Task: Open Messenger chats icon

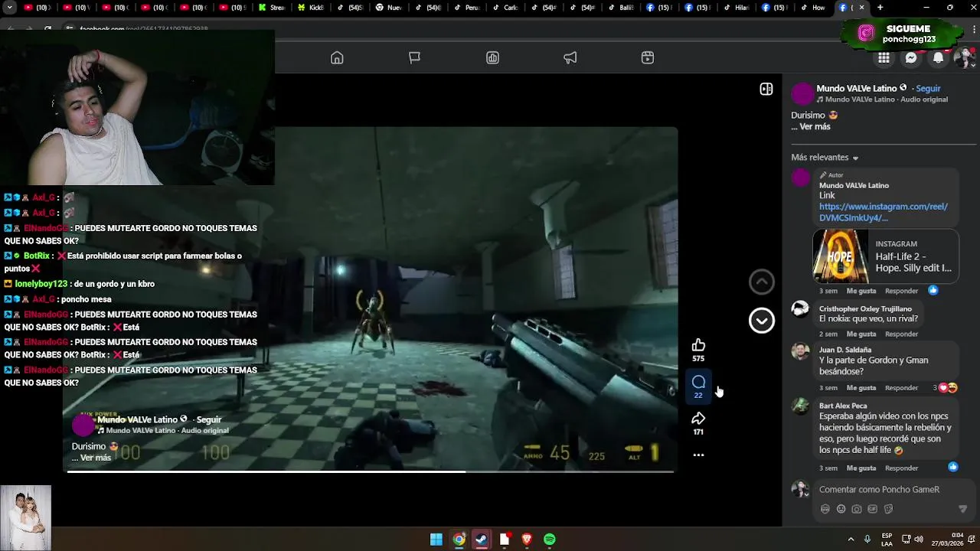Action: 911,58
